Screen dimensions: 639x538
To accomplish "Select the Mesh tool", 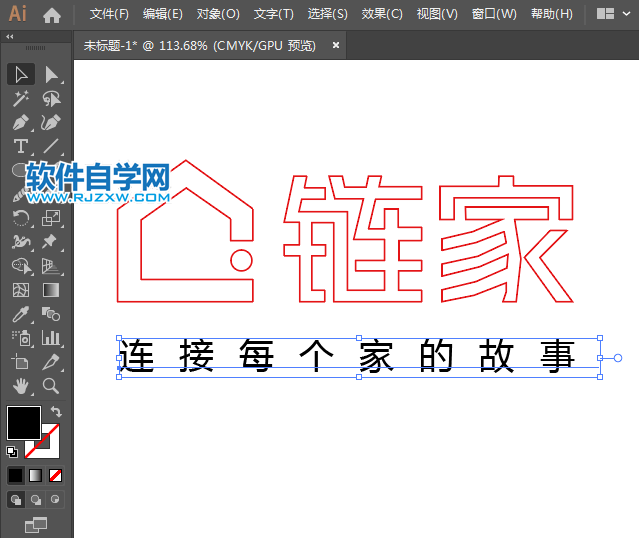I will (21, 290).
